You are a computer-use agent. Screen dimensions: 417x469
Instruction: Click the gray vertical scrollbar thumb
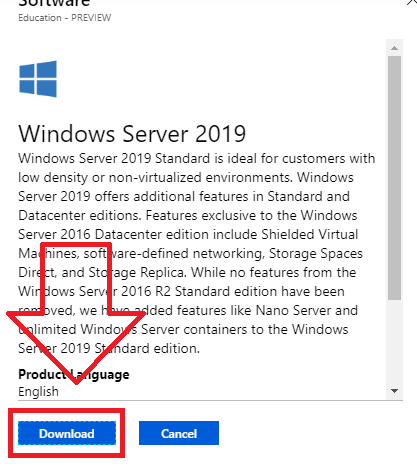click(394, 178)
